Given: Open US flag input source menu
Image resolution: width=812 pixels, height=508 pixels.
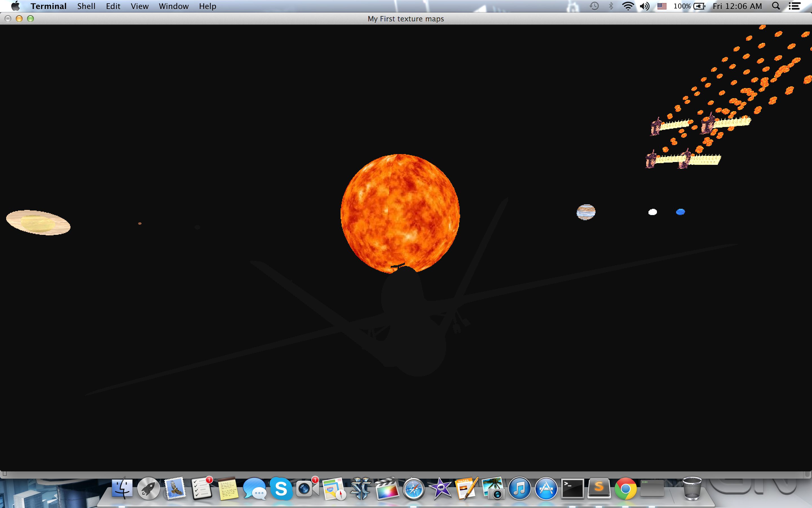Looking at the screenshot, I should pos(662,6).
